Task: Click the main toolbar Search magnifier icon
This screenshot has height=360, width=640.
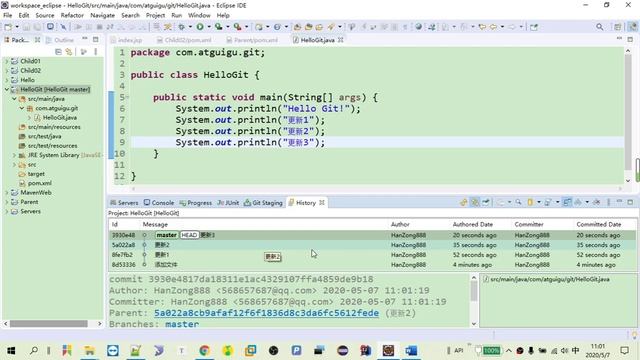Action: (599, 27)
